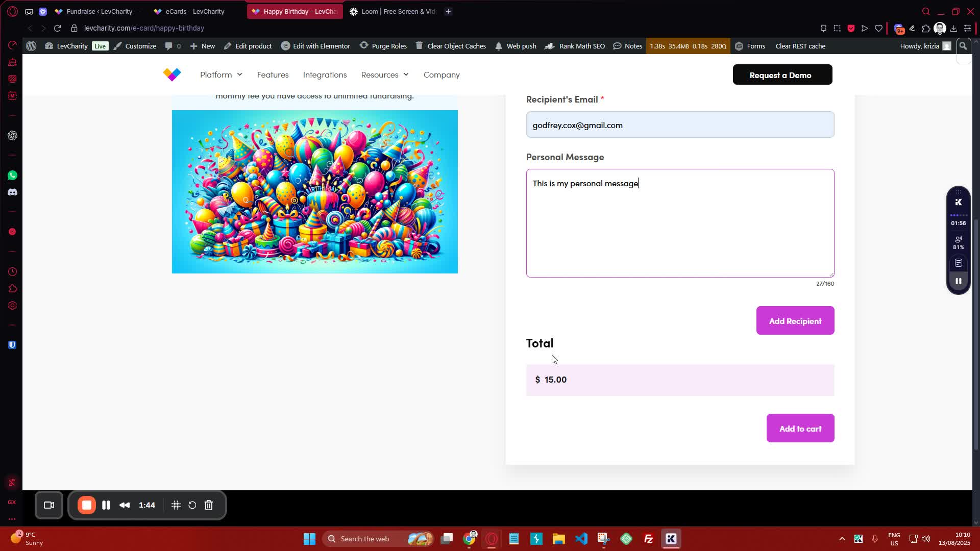Click the Add Recipient button

click(795, 321)
